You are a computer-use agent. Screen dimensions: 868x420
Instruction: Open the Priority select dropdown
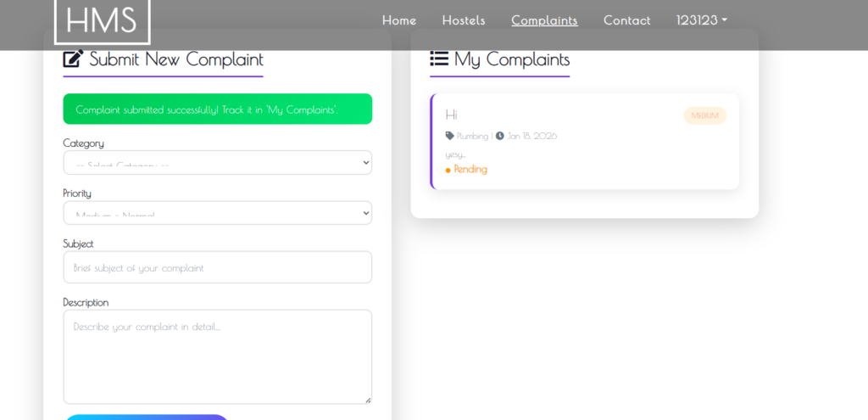[218, 213]
